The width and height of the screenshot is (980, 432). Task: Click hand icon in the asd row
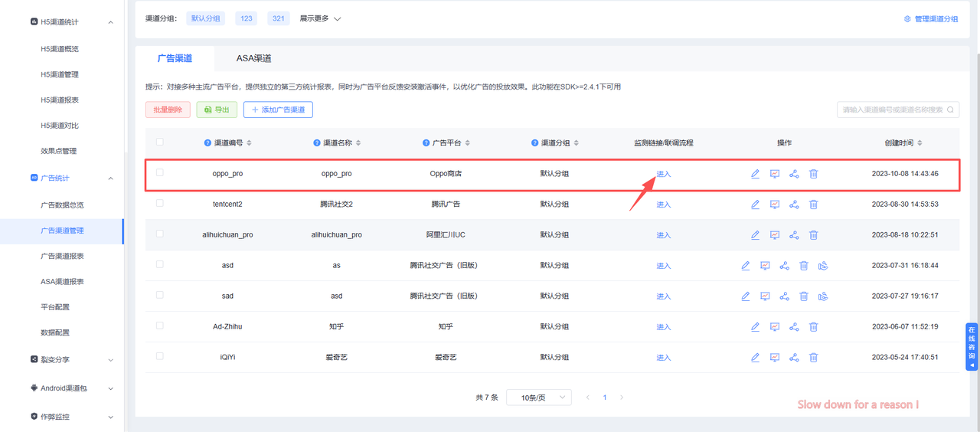pos(824,266)
